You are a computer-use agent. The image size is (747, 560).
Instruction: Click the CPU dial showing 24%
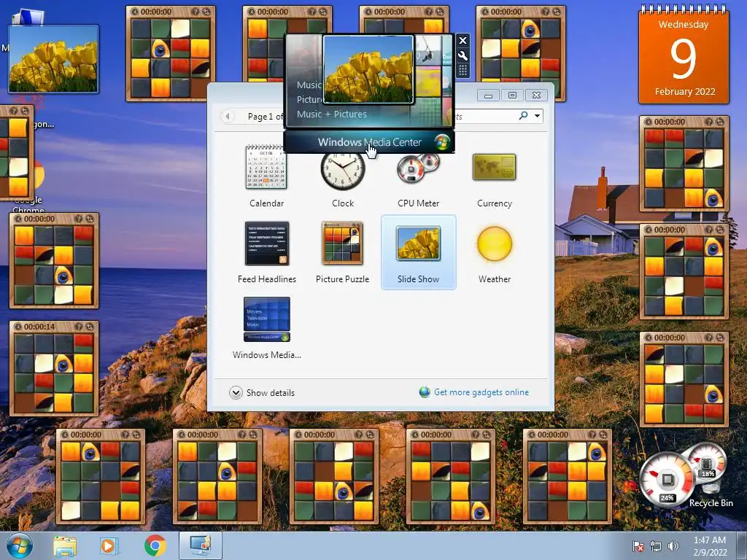click(x=667, y=480)
